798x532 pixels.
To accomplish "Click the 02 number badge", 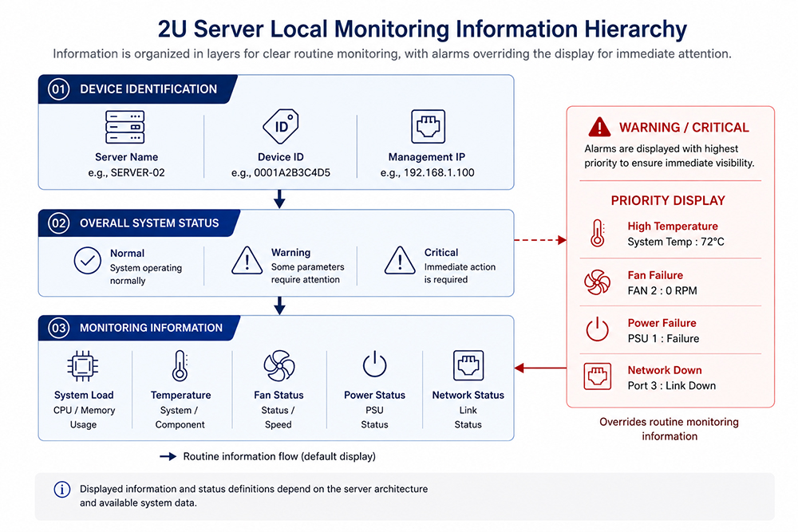I will pyautogui.click(x=58, y=223).
